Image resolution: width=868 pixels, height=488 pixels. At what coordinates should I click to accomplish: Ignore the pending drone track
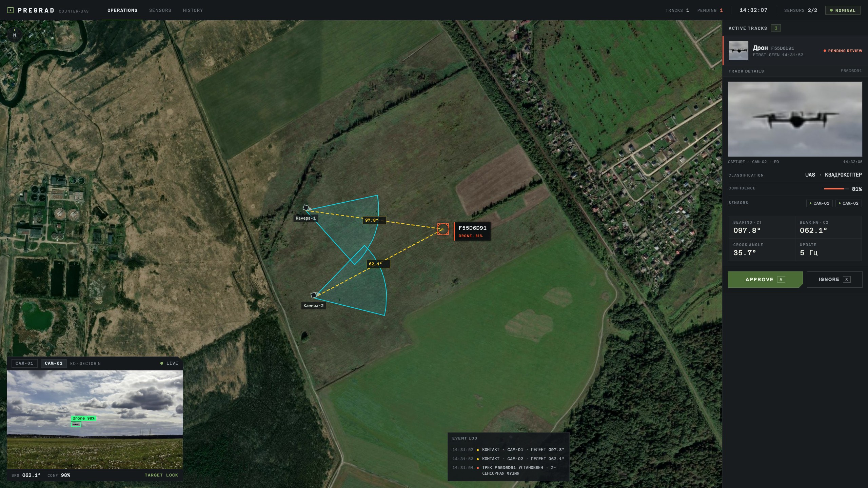pyautogui.click(x=834, y=280)
